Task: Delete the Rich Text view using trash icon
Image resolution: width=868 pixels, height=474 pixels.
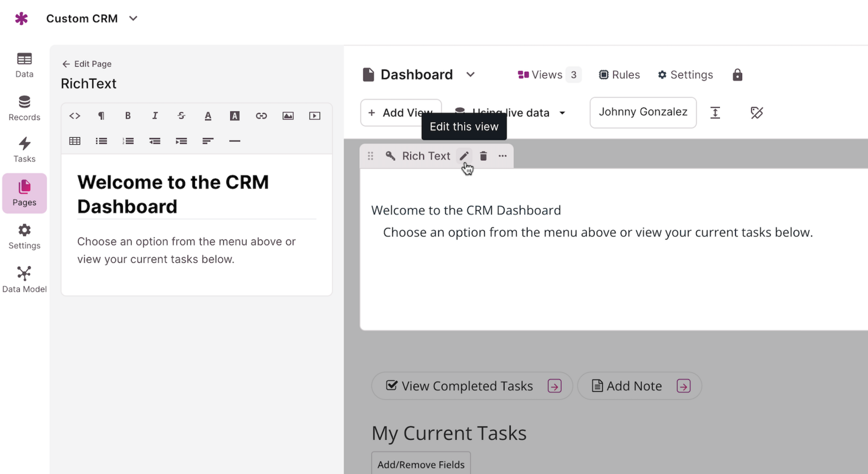Action: (x=483, y=156)
